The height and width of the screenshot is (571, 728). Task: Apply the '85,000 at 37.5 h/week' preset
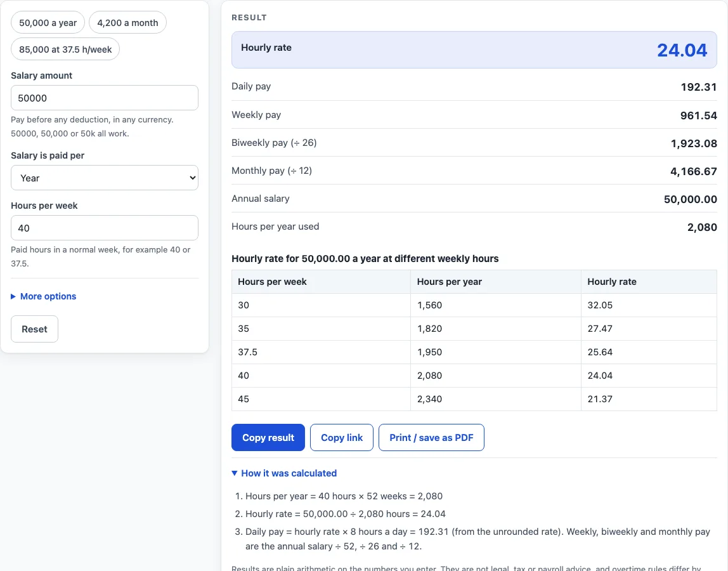pos(65,49)
